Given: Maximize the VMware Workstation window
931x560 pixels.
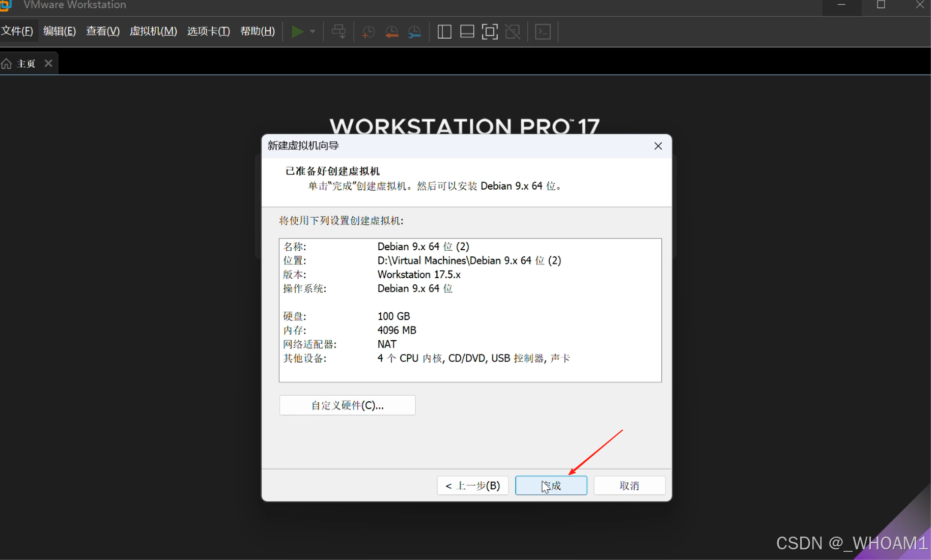Looking at the screenshot, I should tap(881, 5).
